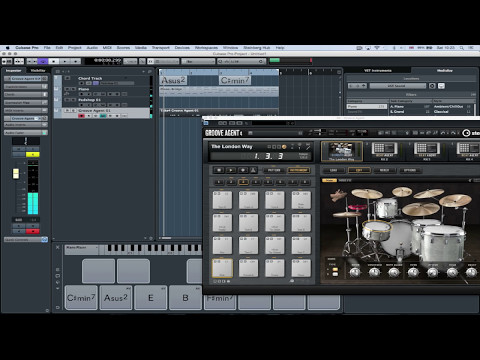The image size is (480, 360).
Task: Click the Wi-Fi icon in macOS menu bar
Action: [x=377, y=48]
